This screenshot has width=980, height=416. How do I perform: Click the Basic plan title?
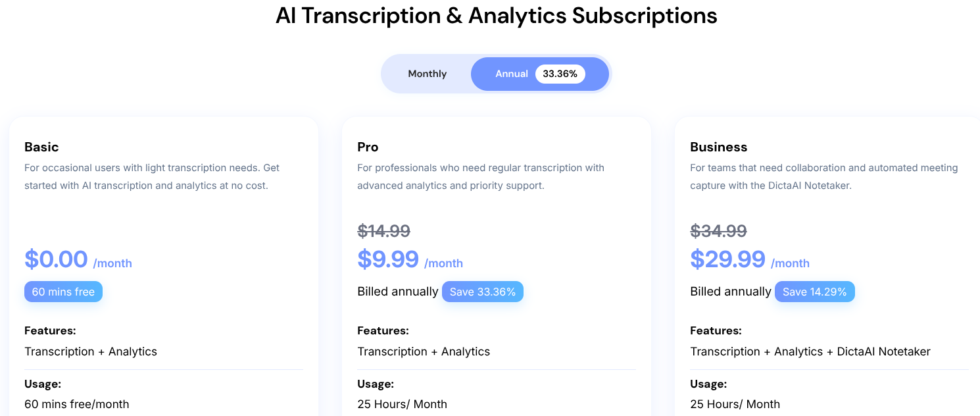pos(41,147)
